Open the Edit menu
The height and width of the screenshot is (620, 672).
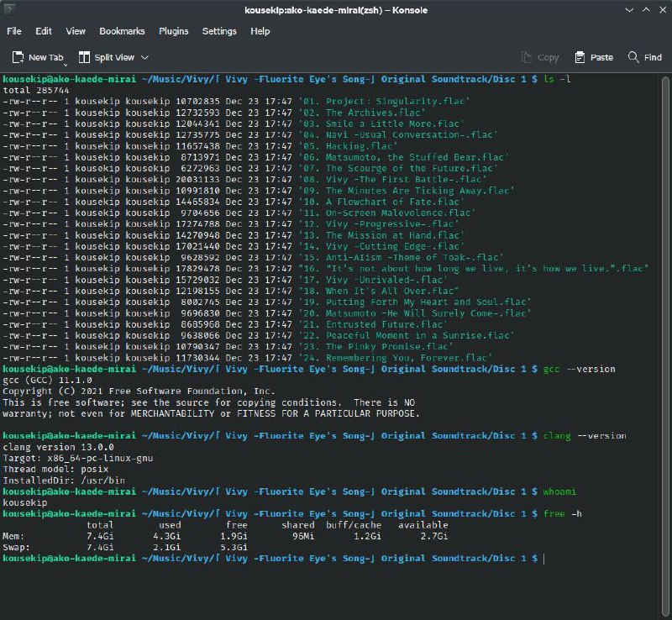point(44,31)
